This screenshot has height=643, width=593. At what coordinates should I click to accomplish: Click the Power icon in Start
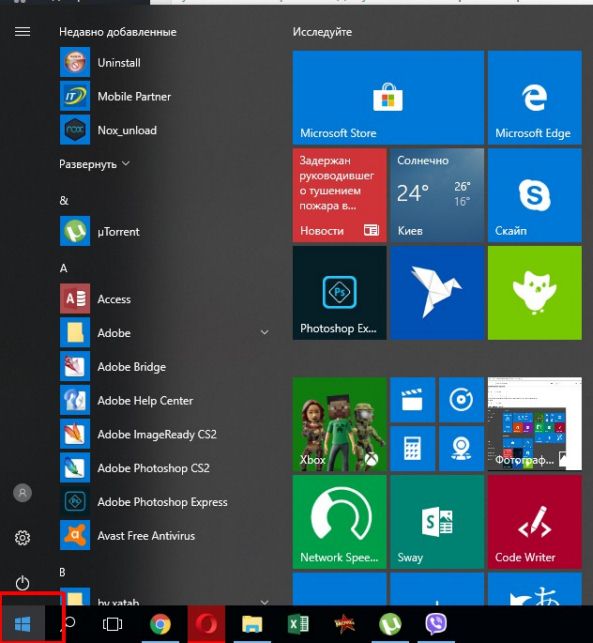pos(23,583)
